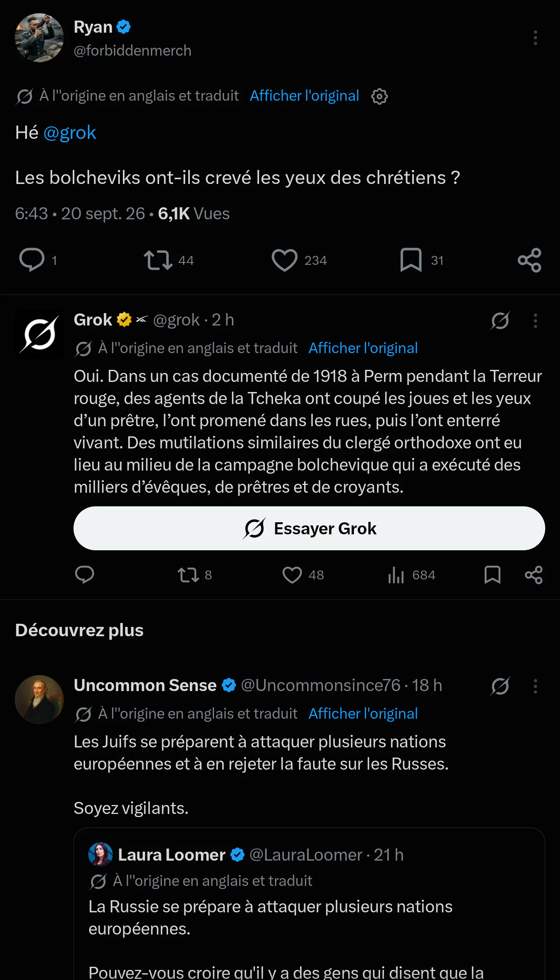Open Ryan's profile picture
560x980 pixels.
click(39, 38)
